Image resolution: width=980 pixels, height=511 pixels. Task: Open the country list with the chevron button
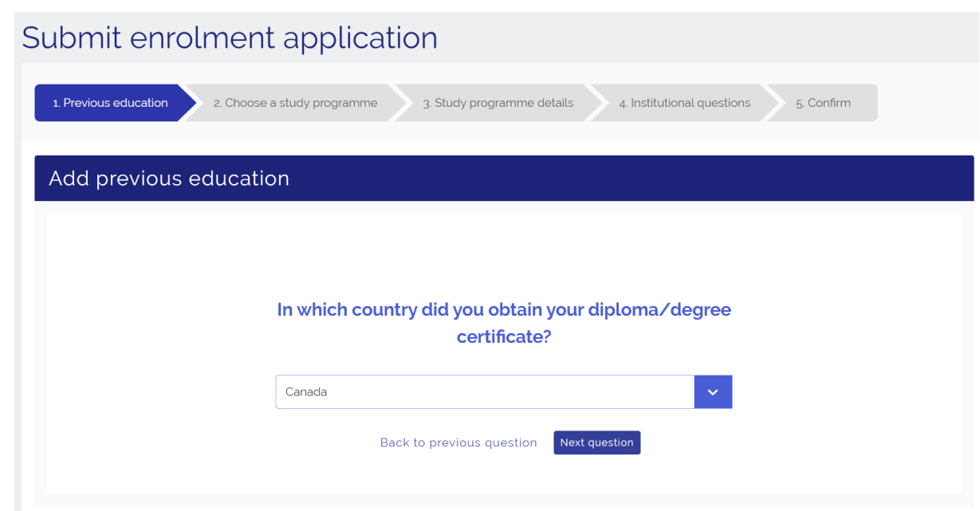point(713,392)
